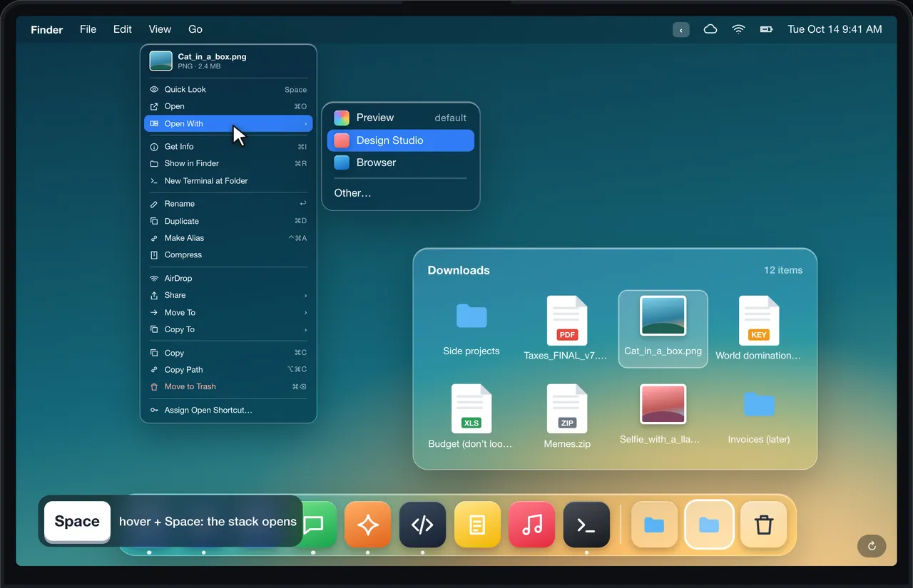The width and height of the screenshot is (913, 588).
Task: Open the Wi-Fi menu bar icon
Action: pos(738,29)
